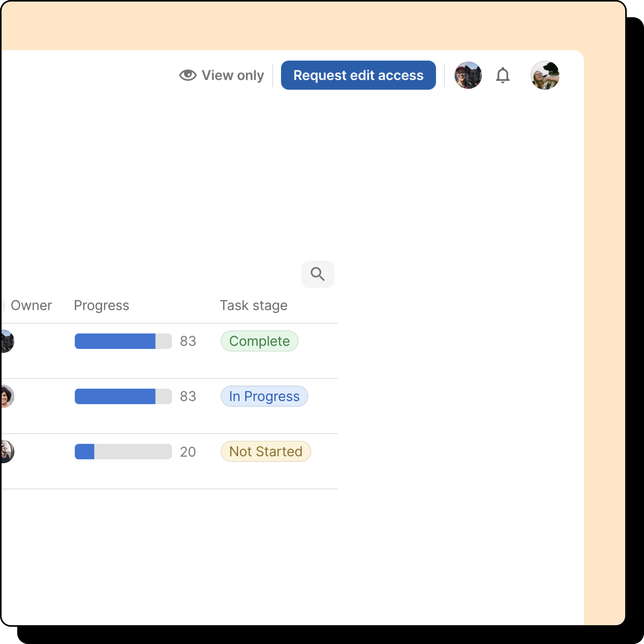Click the Task stage column header
This screenshot has height=644, width=644.
pyautogui.click(x=253, y=305)
